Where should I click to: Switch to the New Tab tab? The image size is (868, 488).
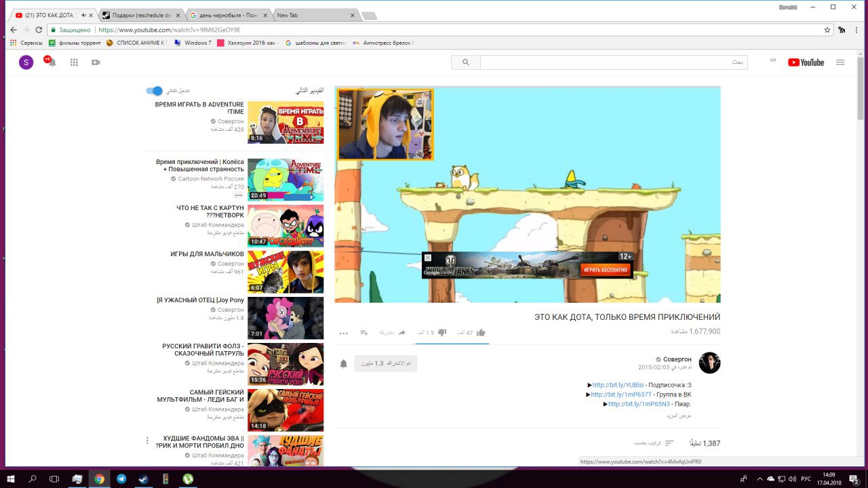click(315, 15)
